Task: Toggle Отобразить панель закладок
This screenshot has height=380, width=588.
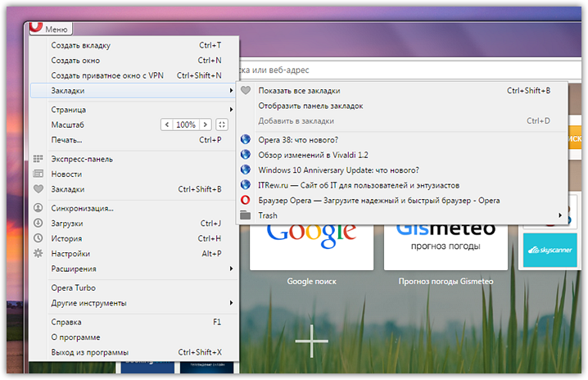Action: tap(401, 106)
